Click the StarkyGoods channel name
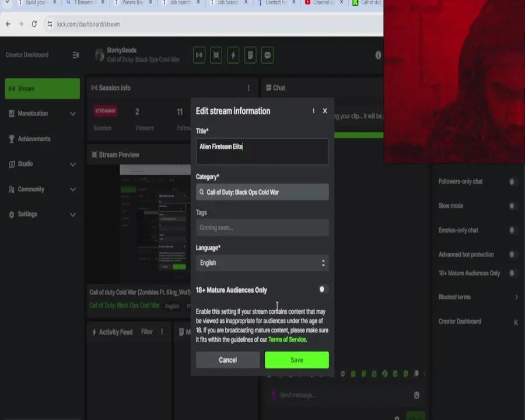525x420 pixels. (121, 50)
